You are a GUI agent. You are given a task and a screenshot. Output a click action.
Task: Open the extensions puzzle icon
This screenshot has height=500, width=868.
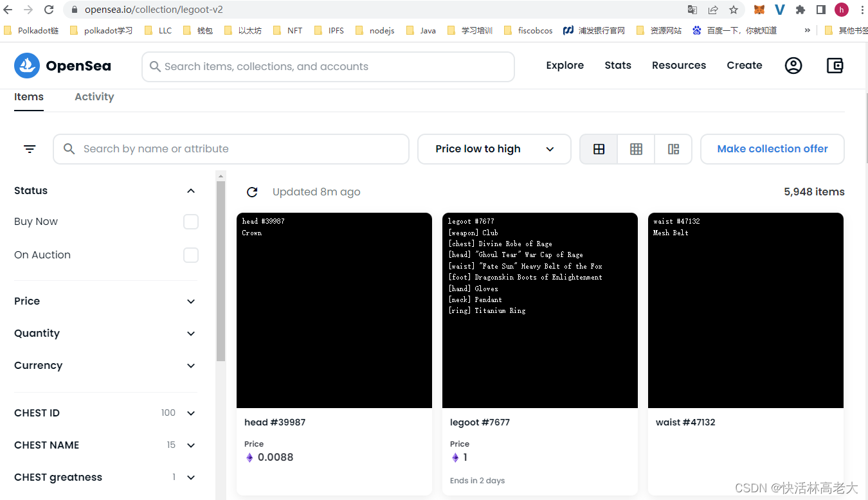click(x=800, y=10)
